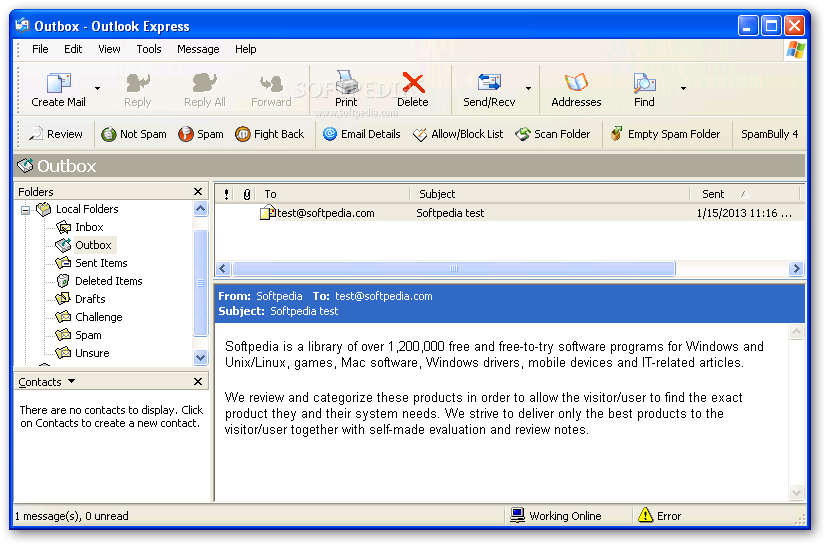Open the Addresses book icon
The image size is (826, 545).
pyautogui.click(x=576, y=82)
